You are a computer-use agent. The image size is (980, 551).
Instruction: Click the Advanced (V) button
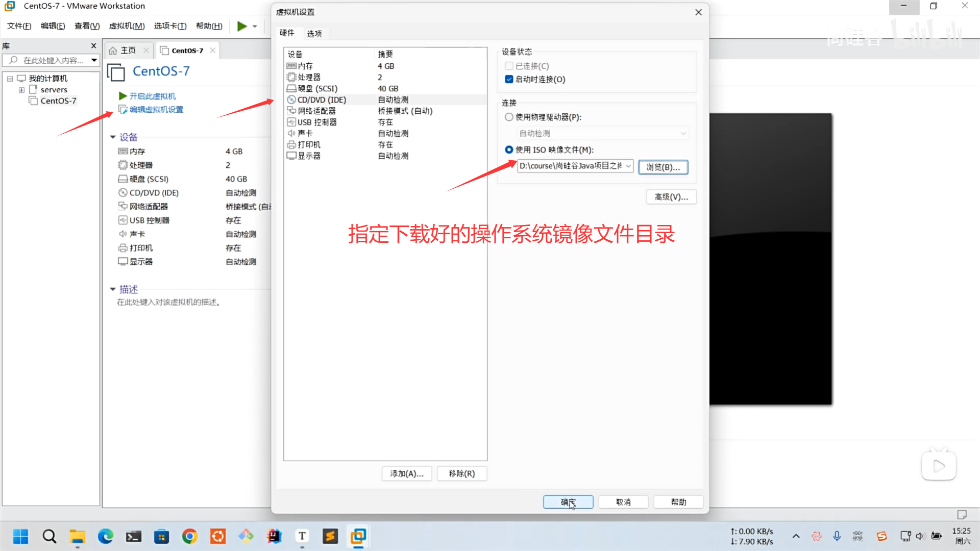[671, 197]
